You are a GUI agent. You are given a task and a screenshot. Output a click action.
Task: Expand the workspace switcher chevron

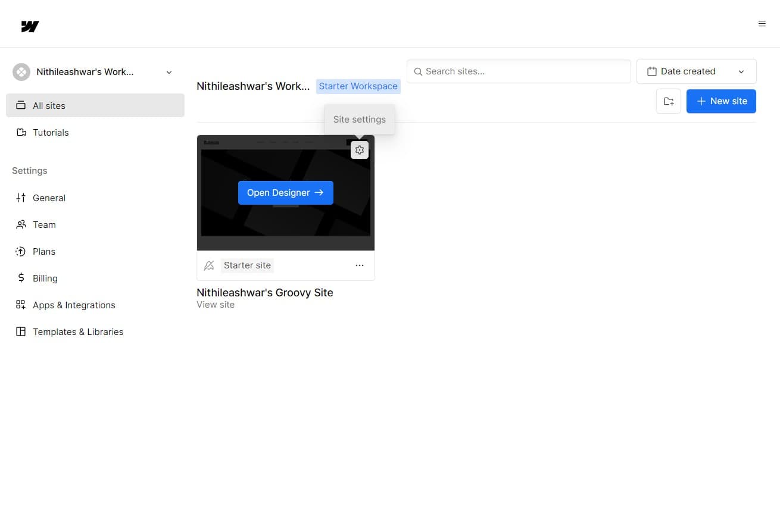169,73
